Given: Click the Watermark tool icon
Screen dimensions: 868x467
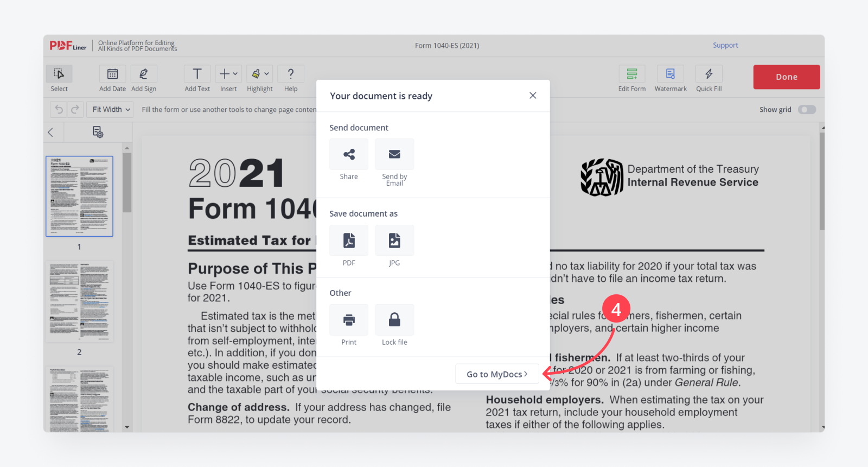Looking at the screenshot, I should point(671,74).
